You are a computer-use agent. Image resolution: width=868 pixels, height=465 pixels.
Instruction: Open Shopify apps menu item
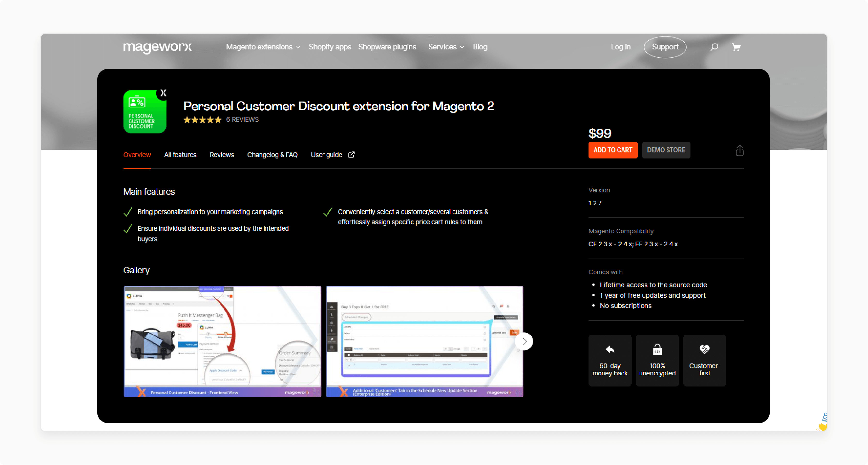click(x=330, y=47)
